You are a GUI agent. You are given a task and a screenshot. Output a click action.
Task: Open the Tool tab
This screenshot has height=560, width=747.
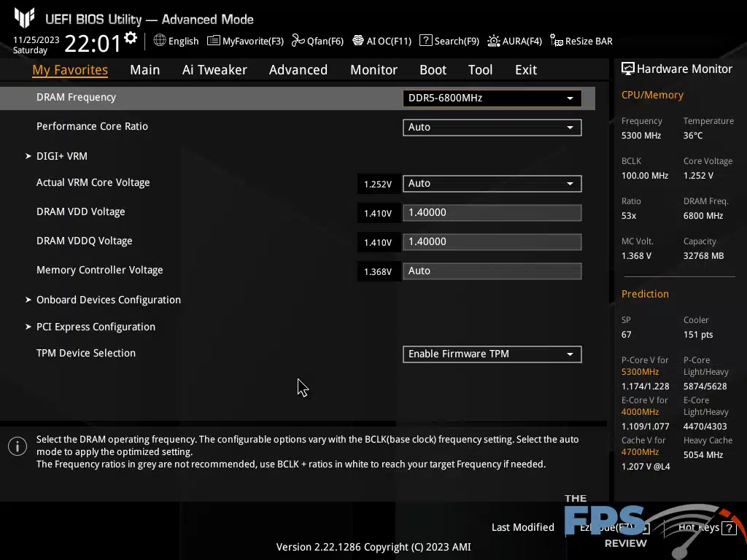point(480,70)
